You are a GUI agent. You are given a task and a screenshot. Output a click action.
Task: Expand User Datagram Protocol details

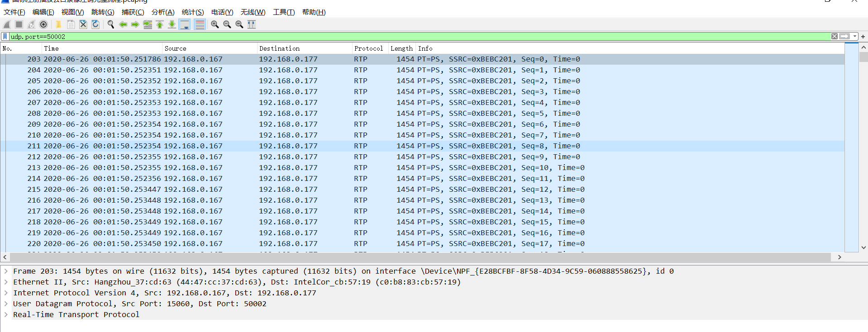click(x=6, y=304)
